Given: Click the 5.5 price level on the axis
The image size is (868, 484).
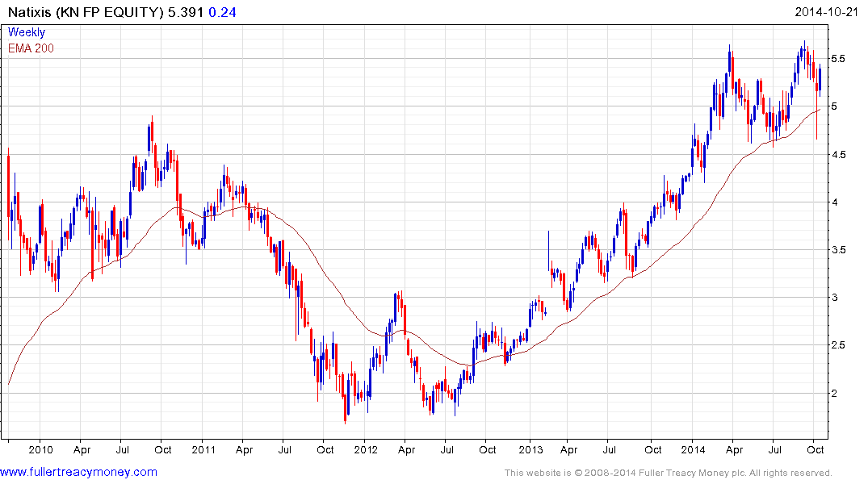Looking at the screenshot, I should click(x=840, y=59).
